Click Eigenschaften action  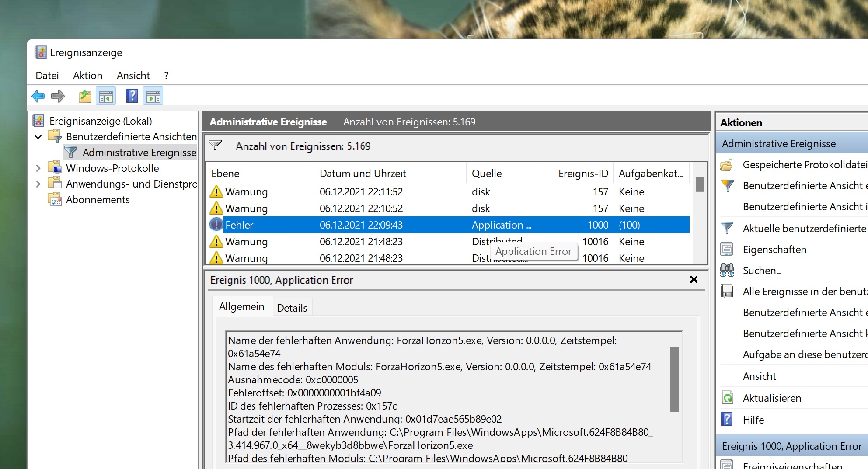click(x=774, y=250)
